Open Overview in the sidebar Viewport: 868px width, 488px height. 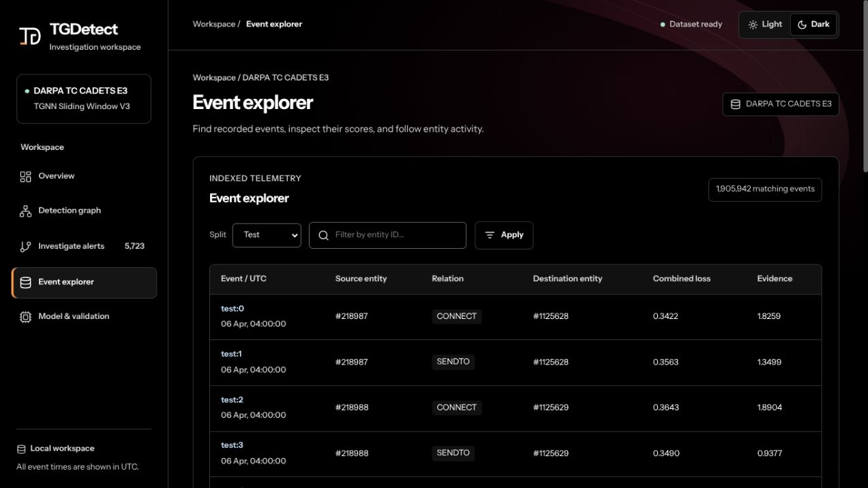84,177
